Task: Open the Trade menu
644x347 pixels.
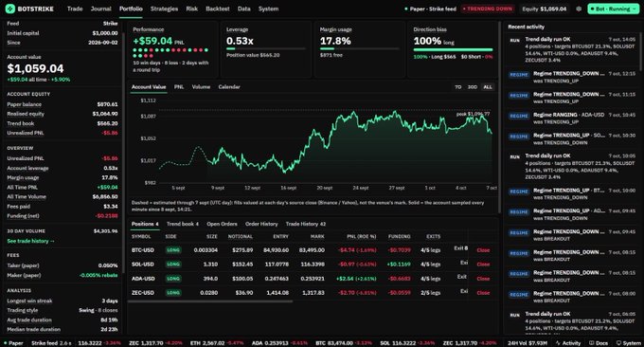Action: coord(75,9)
